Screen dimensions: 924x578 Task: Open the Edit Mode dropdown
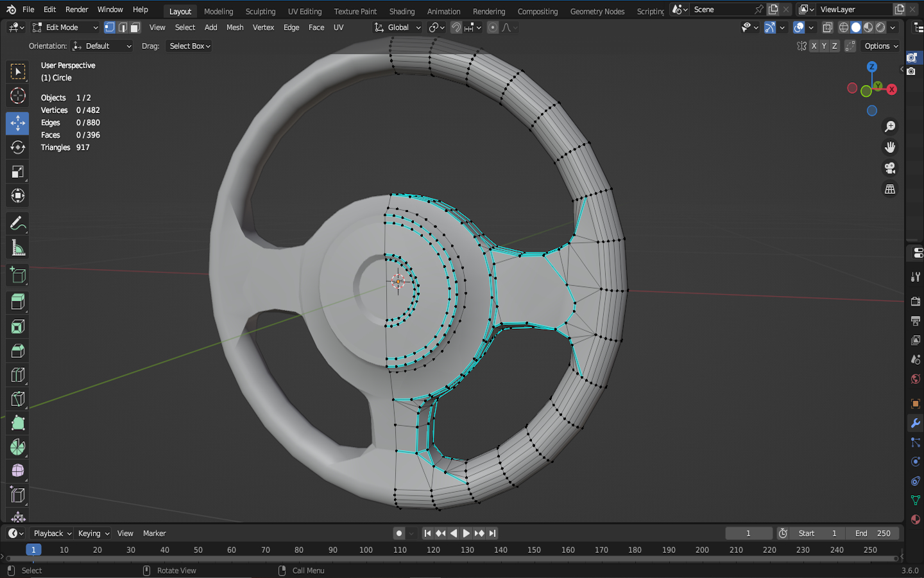pos(65,28)
